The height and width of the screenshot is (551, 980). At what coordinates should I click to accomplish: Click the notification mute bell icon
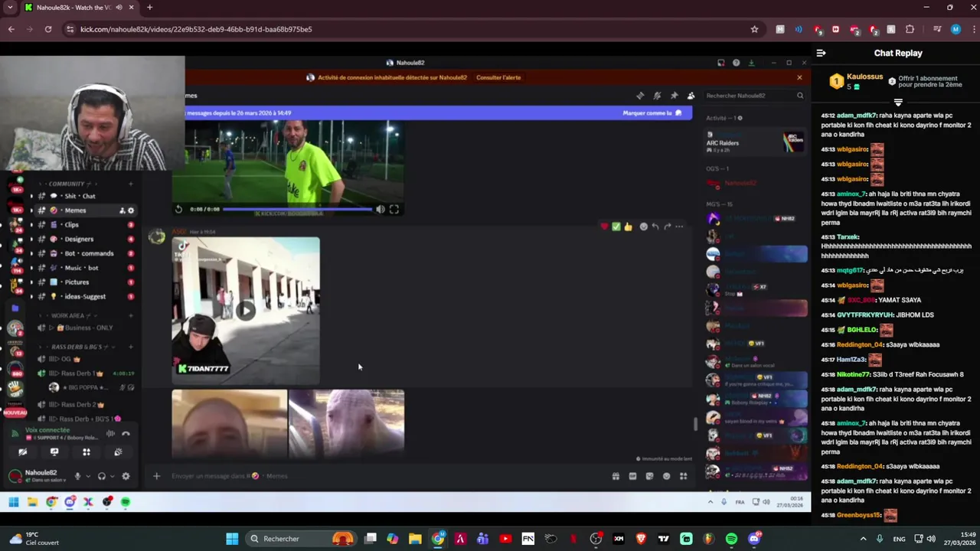657,96
